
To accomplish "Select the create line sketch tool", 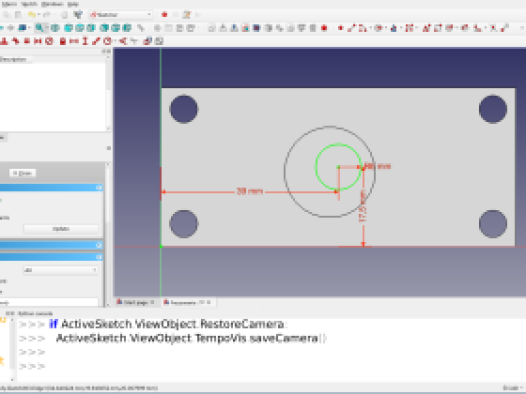I will [351, 28].
